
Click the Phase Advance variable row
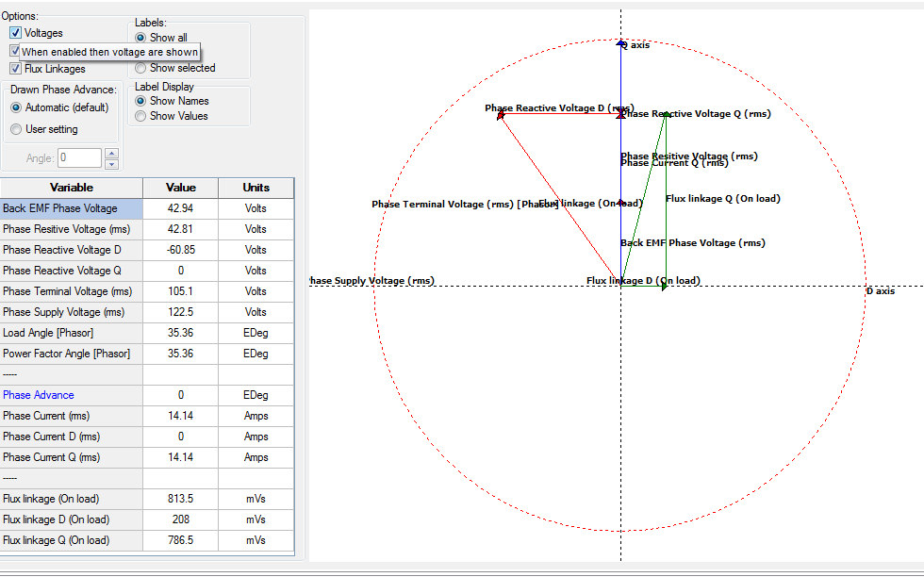72,395
